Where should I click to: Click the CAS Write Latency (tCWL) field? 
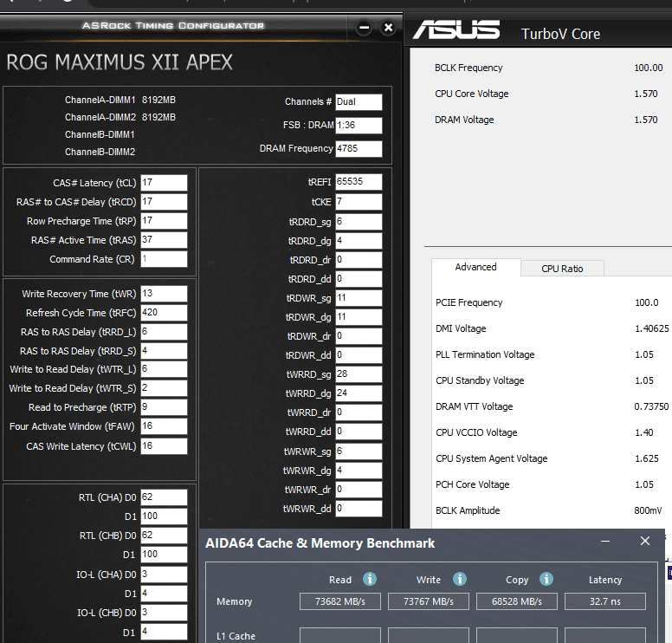tap(165, 446)
